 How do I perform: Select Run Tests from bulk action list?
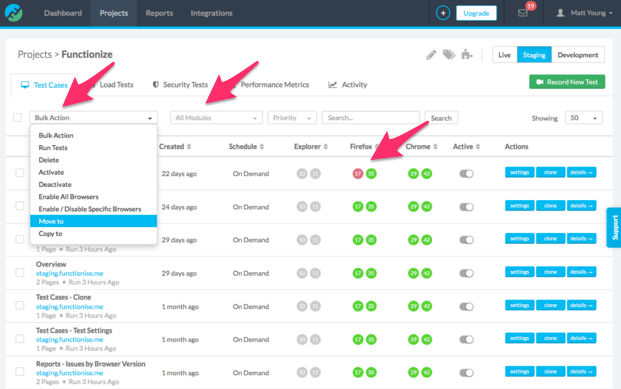53,148
